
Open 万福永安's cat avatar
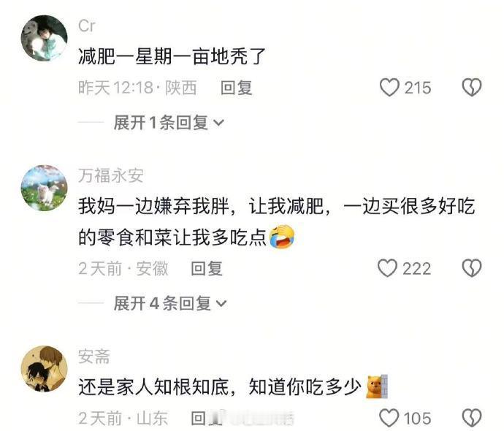[x=45, y=188]
